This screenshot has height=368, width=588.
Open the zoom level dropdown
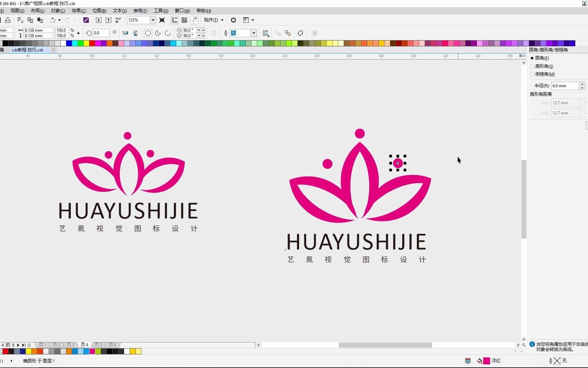153,20
